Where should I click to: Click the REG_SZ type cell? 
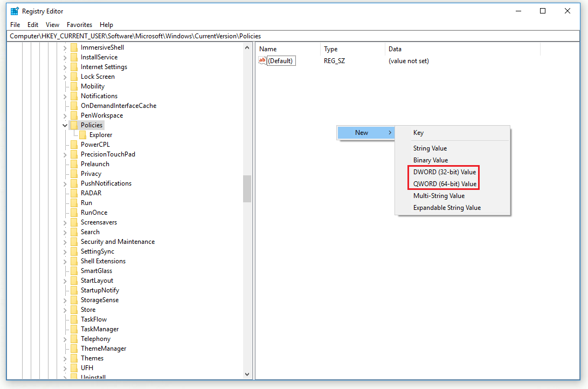[x=335, y=61]
